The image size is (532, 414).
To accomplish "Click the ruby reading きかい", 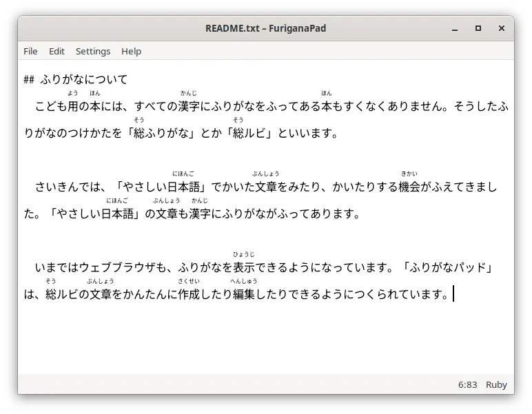I will pos(409,174).
